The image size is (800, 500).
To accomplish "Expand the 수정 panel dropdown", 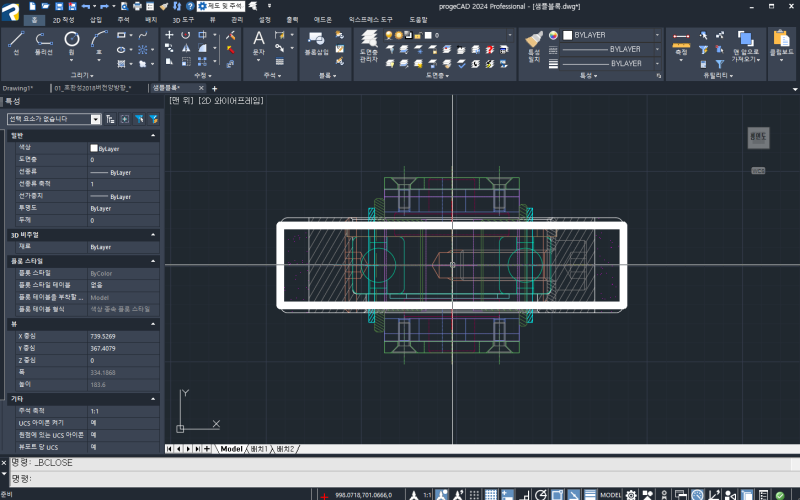I will [x=202, y=76].
